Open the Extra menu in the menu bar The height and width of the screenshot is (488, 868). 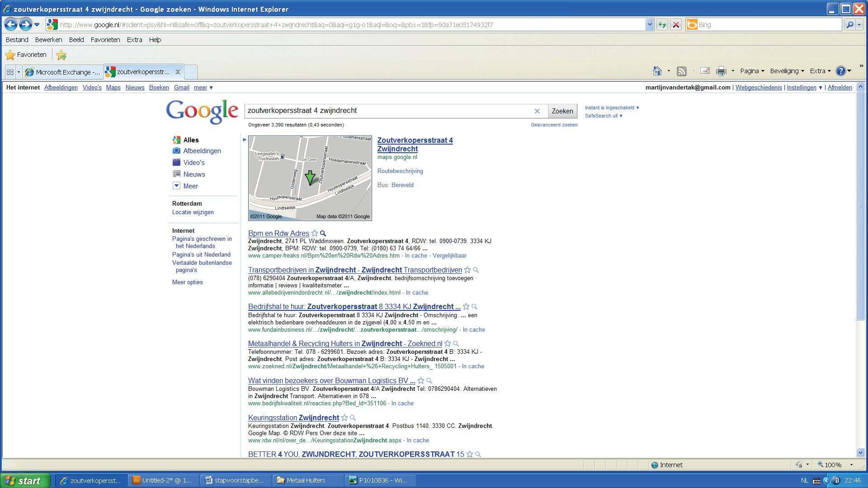point(134,40)
